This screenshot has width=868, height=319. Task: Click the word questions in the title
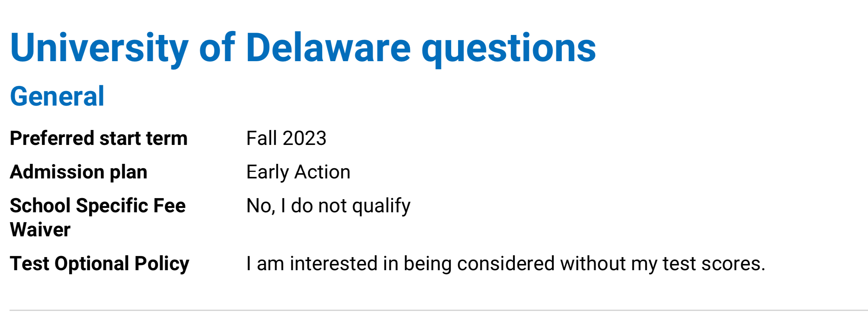[x=508, y=48]
